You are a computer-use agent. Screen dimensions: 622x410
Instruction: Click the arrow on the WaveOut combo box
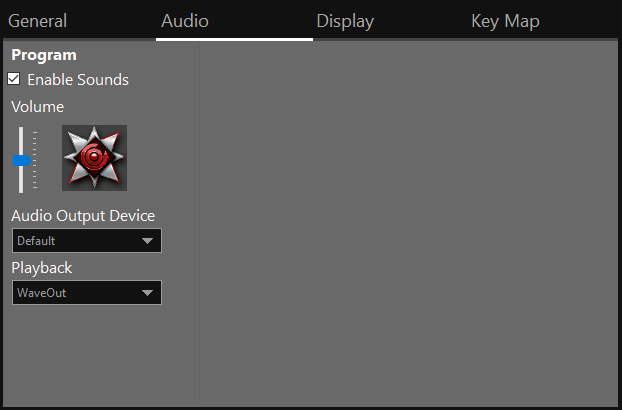tap(148, 293)
